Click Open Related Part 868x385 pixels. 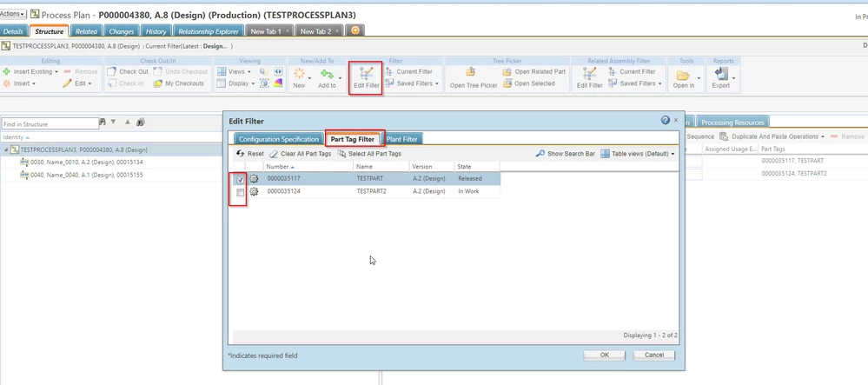click(x=534, y=71)
